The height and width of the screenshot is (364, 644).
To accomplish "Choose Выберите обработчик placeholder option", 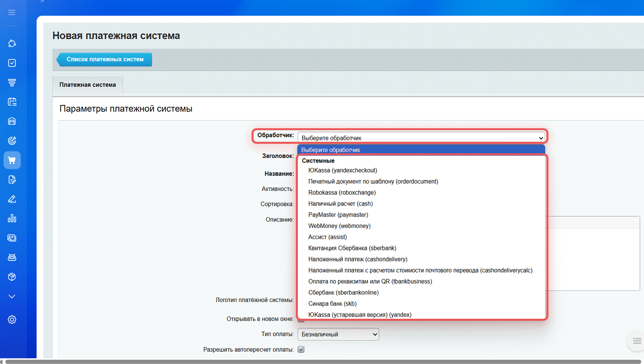I will 421,150.
